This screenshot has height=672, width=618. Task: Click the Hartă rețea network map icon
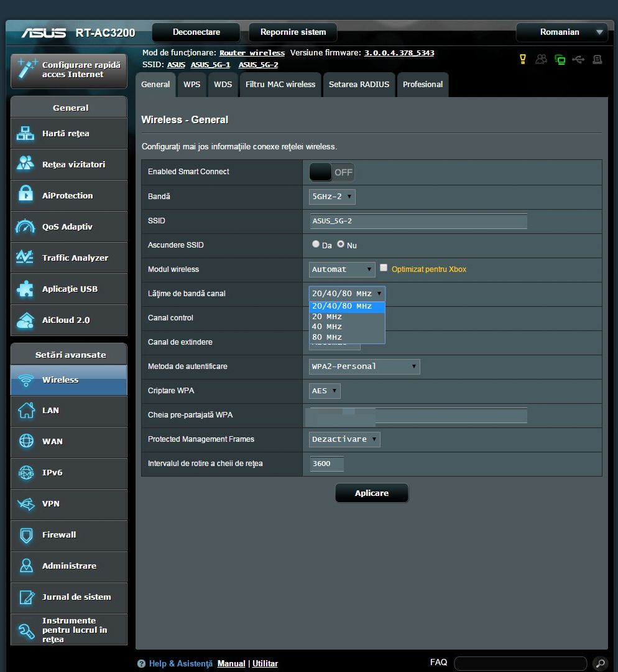[x=25, y=133]
